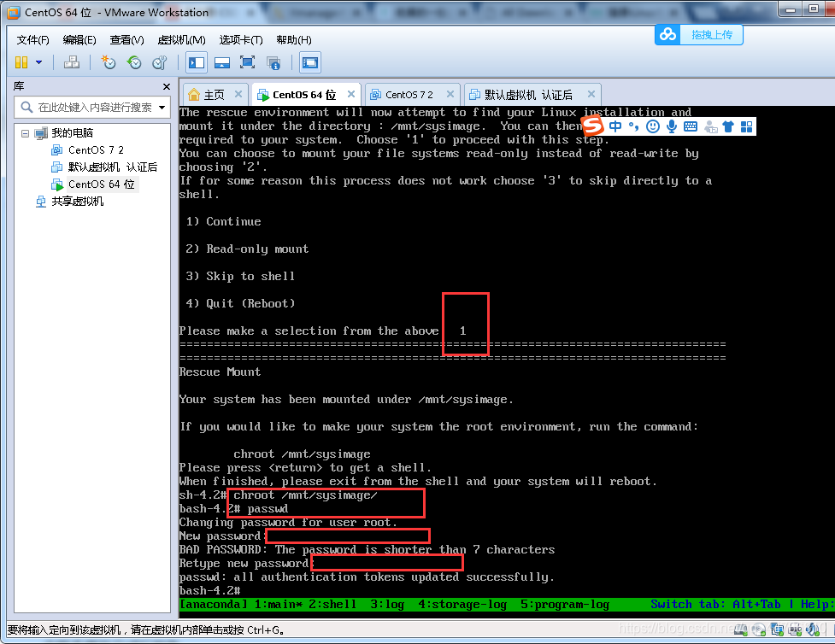835x644 pixels.
Task: Open the 编辑(E) menu
Action: pyautogui.click(x=79, y=40)
